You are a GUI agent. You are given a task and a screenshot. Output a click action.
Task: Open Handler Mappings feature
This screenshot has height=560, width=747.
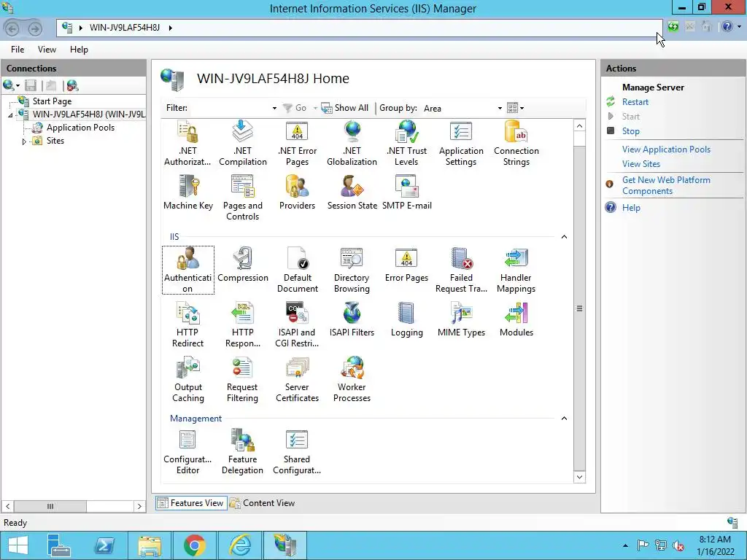pos(516,270)
